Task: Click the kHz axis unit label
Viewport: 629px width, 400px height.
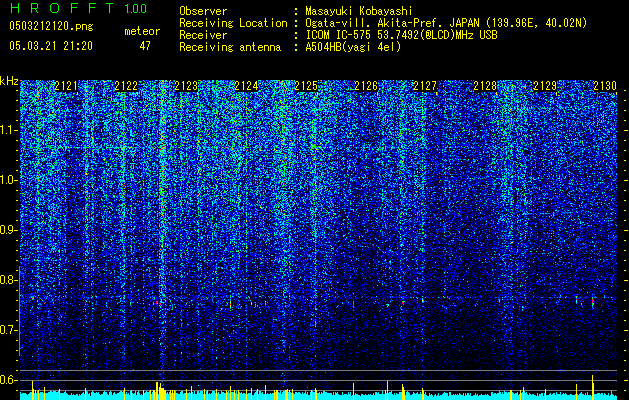Action: coord(9,81)
